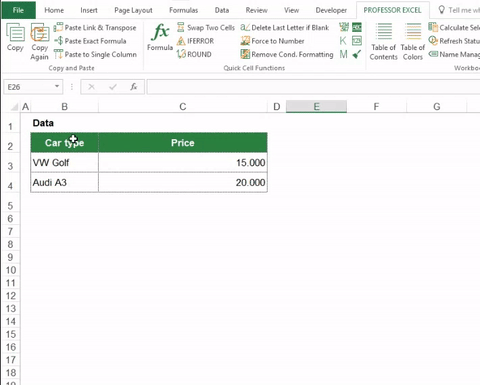Select Paste Link & Transpose
The height and width of the screenshot is (385, 480).
click(95, 28)
